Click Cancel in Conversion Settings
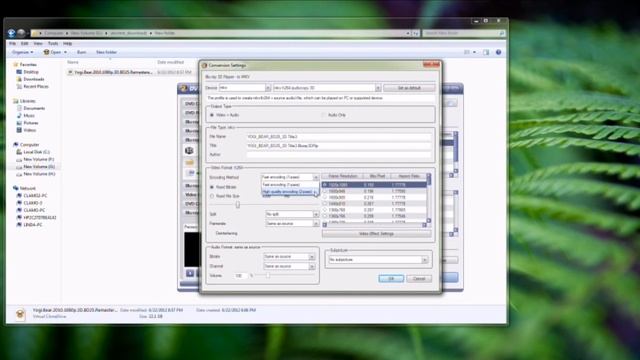The height and width of the screenshot is (360, 640). [419, 278]
